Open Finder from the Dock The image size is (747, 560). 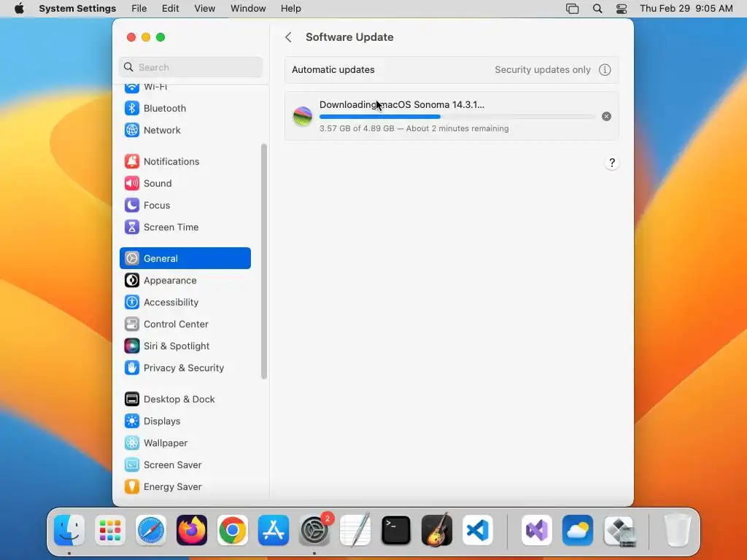point(69,530)
